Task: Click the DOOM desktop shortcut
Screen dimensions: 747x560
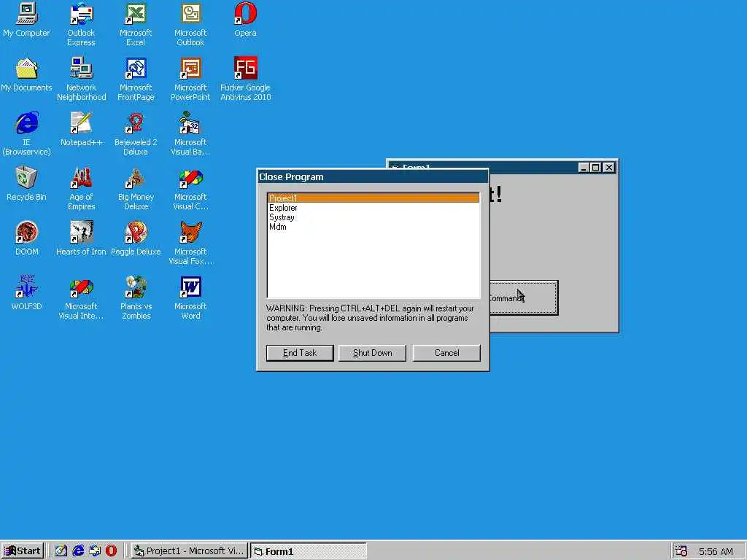Action: point(26,238)
